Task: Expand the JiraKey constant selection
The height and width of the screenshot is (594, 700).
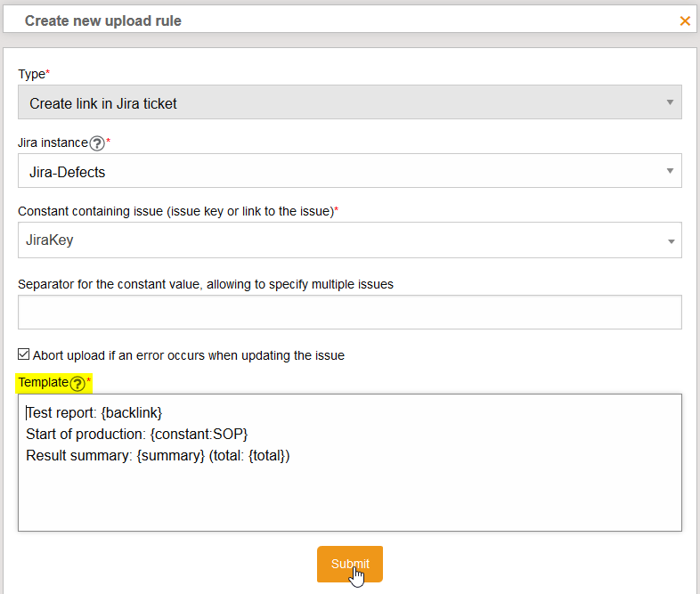Action: coord(338,240)
